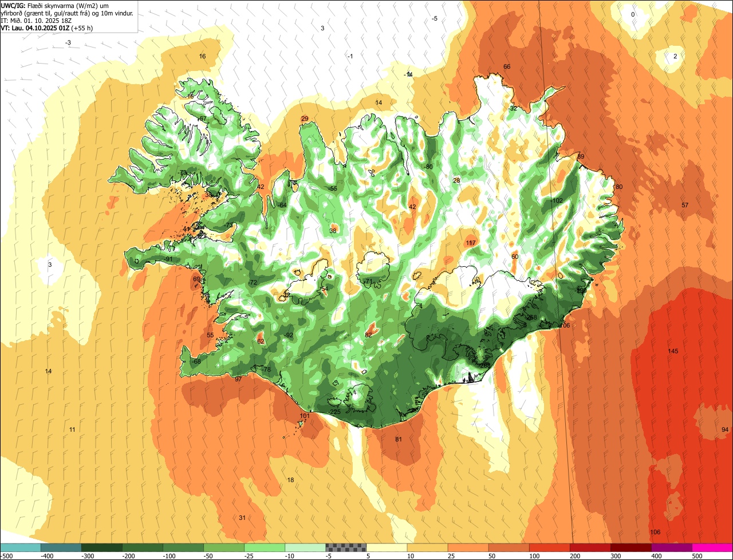Click the '-500' legend label
Image resolution: width=733 pixels, height=560 pixels.
(6, 556)
